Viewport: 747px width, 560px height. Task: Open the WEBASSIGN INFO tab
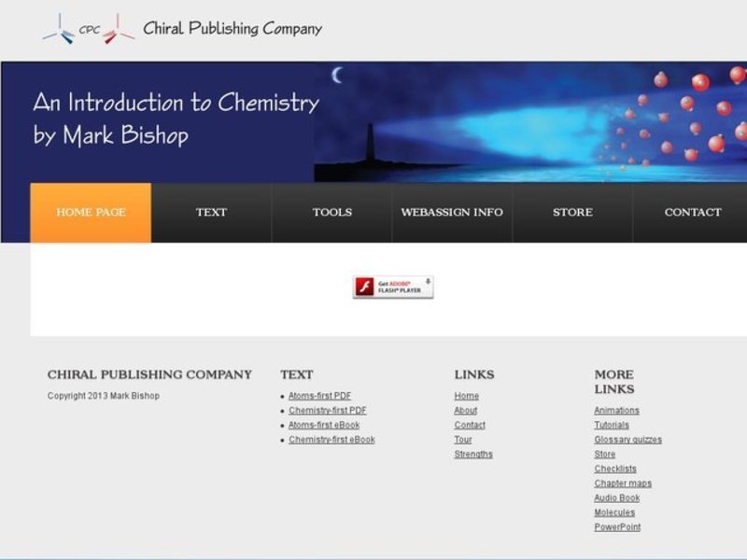[452, 212]
